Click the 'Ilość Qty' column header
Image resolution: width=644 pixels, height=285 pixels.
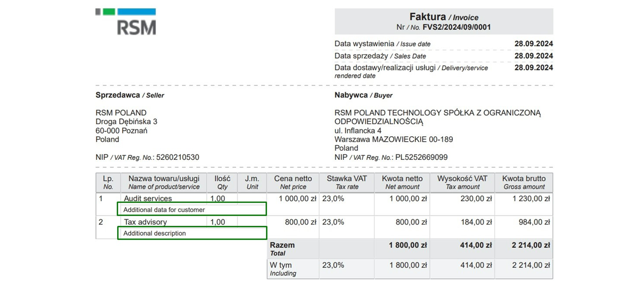[222, 182]
